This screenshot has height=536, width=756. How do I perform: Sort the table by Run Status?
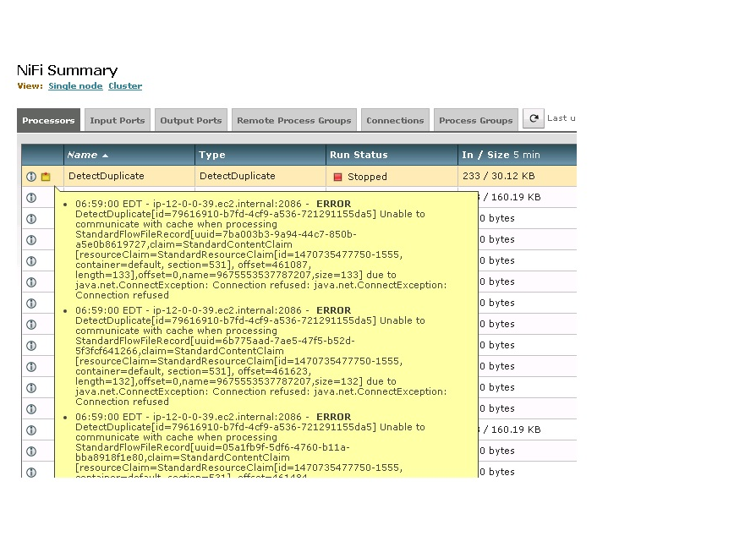click(359, 155)
